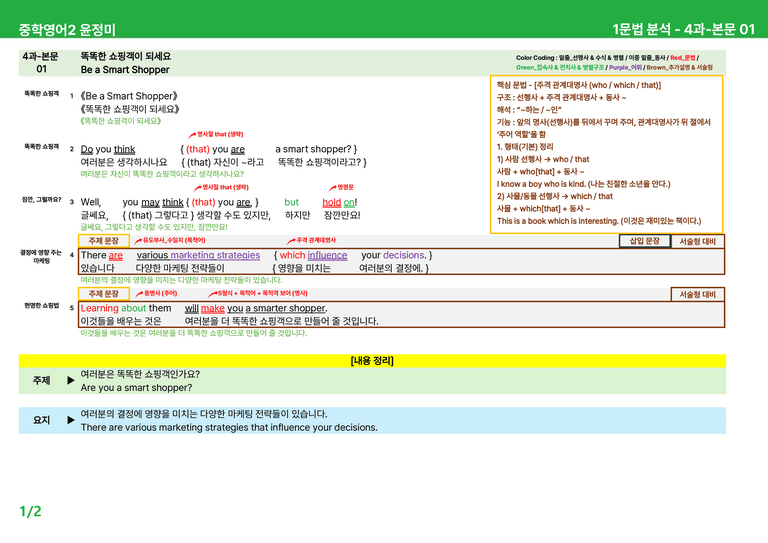Click the '주제 문장' box above sentence 5
The image size is (768, 543).
coord(104,294)
